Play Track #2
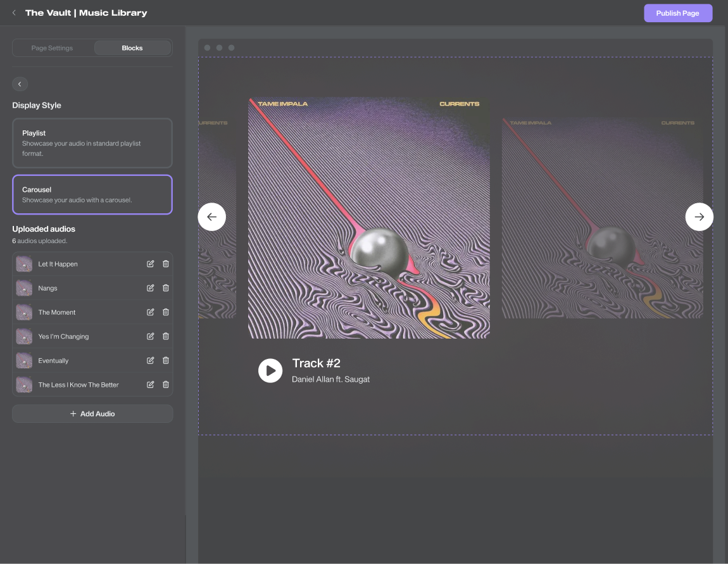This screenshot has width=728, height=564. point(270,370)
